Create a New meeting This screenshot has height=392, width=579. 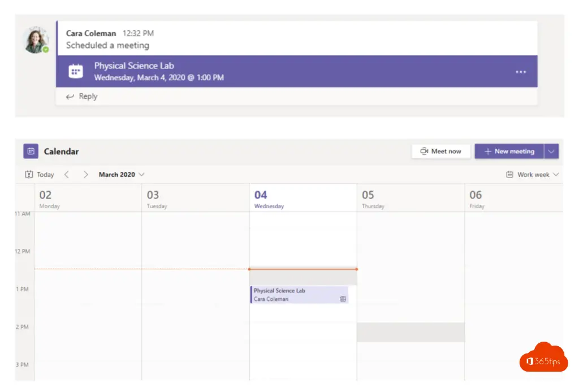point(509,152)
